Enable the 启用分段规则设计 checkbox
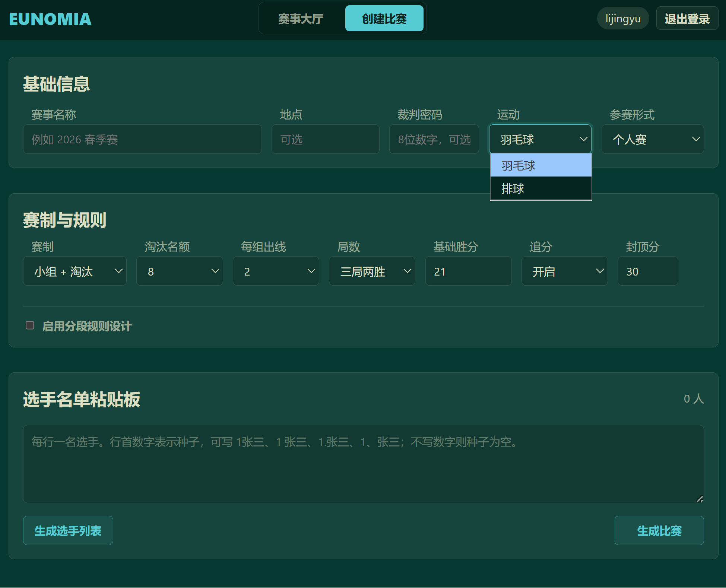726x588 pixels. 30,325
